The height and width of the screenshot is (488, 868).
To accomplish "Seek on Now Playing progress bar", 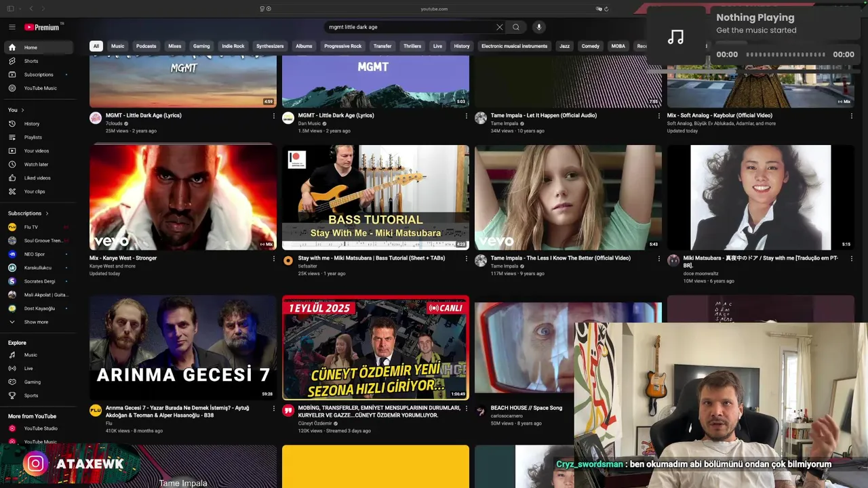I will [785, 54].
